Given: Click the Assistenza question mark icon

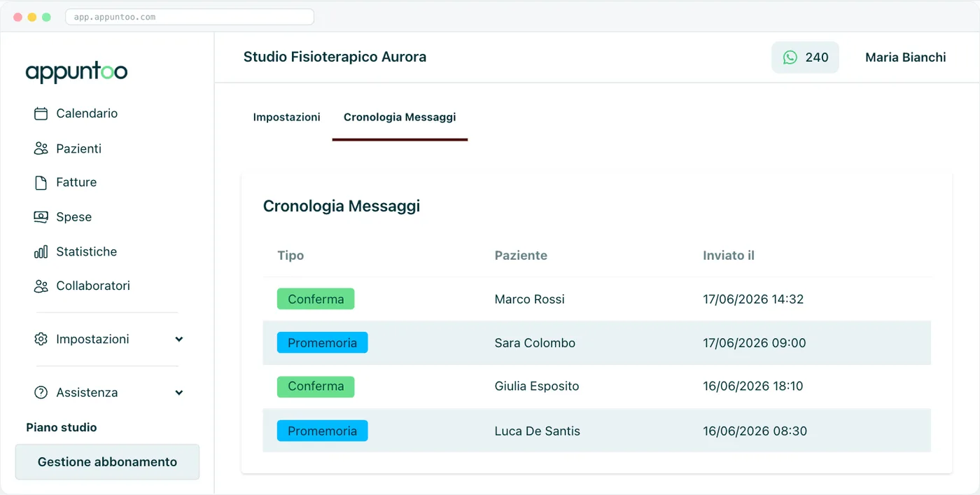Looking at the screenshot, I should [x=41, y=393].
